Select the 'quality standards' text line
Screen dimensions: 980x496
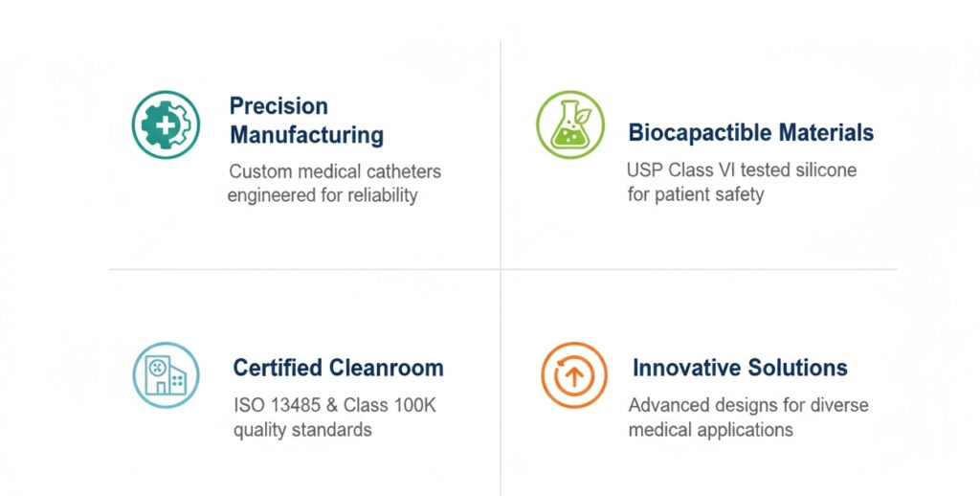click(302, 429)
